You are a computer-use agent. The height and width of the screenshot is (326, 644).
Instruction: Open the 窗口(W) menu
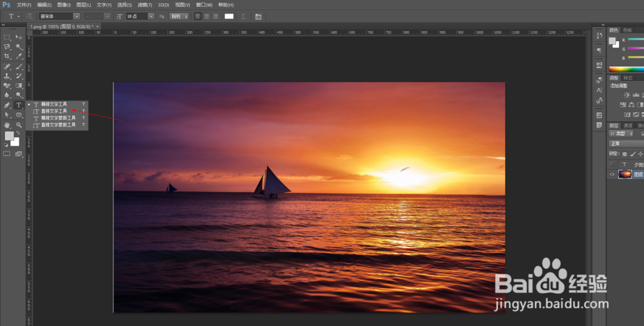(x=204, y=5)
